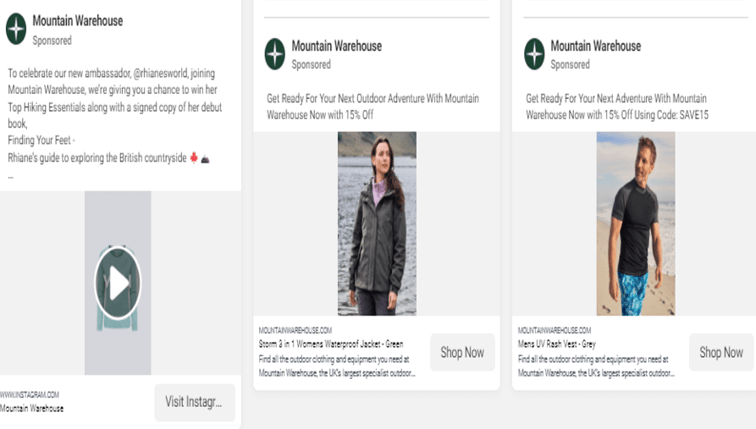Click MOUNTAINWAREHOUSE.COM under the jacket image
Screen dimensions: 756x429
pos(295,330)
